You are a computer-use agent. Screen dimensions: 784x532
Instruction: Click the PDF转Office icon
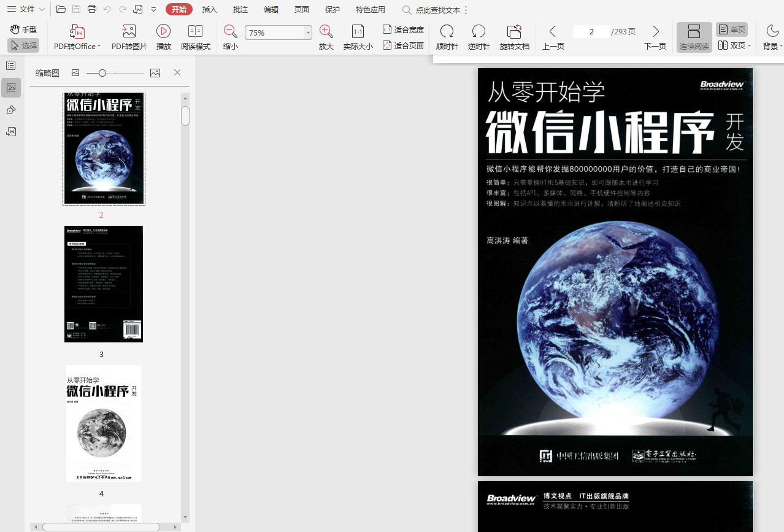(77, 32)
